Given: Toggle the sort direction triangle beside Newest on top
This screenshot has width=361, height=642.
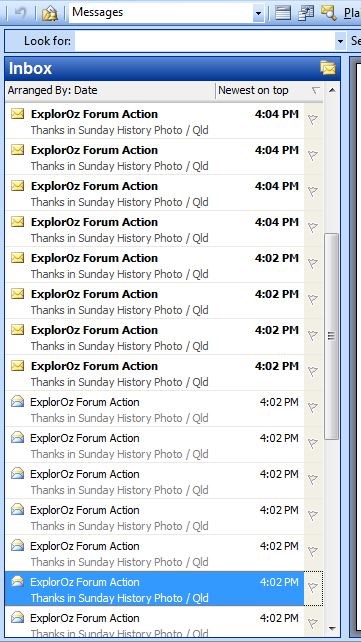Looking at the screenshot, I should [315, 90].
